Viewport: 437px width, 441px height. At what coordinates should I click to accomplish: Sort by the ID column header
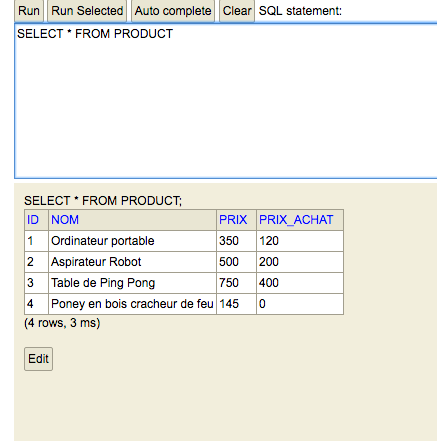tap(33, 220)
